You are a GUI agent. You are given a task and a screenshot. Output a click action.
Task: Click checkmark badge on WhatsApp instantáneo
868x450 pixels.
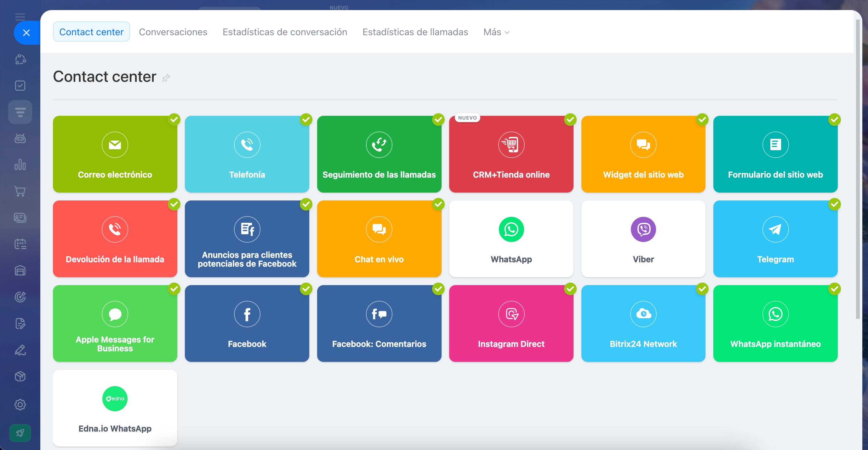(x=834, y=289)
